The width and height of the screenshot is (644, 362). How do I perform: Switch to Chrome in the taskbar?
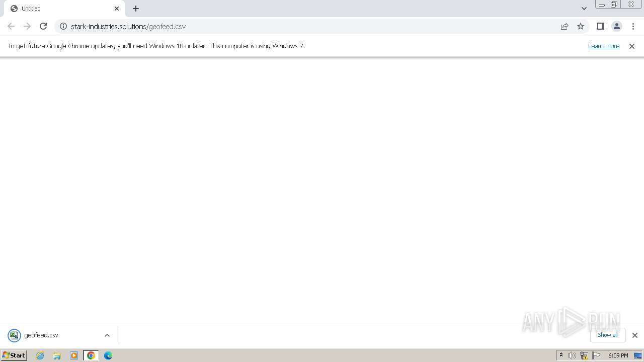(x=91, y=355)
